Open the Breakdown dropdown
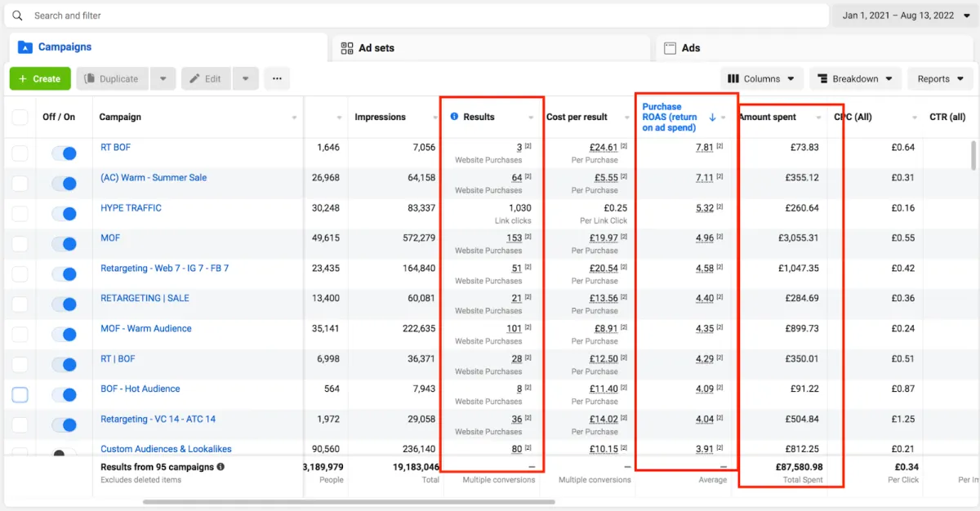The height and width of the screenshot is (511, 980). click(856, 78)
